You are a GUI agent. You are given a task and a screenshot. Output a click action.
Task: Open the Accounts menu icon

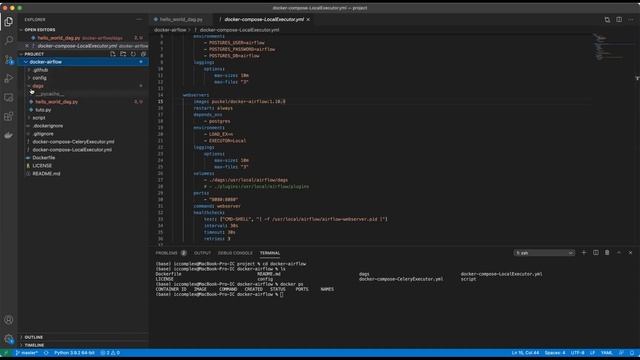[9, 320]
